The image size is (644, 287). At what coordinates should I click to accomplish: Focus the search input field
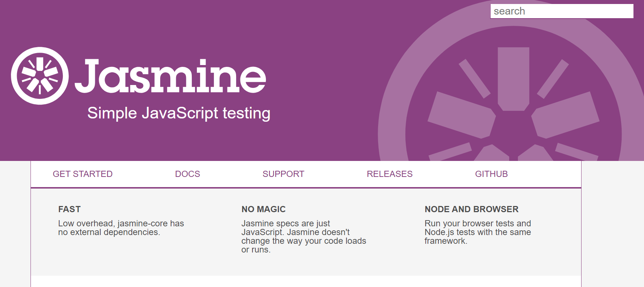562,11
